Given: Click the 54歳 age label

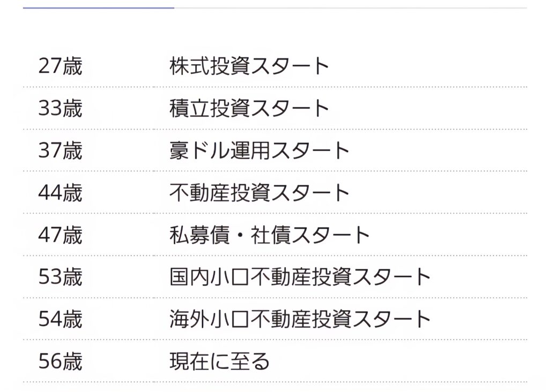Looking at the screenshot, I should pyautogui.click(x=60, y=320).
